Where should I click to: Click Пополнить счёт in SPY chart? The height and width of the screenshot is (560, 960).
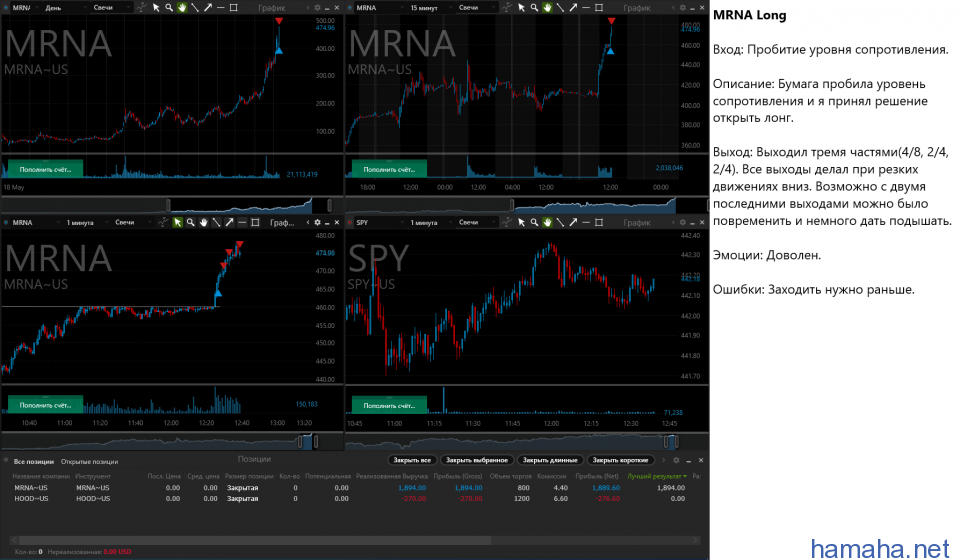[x=389, y=405]
